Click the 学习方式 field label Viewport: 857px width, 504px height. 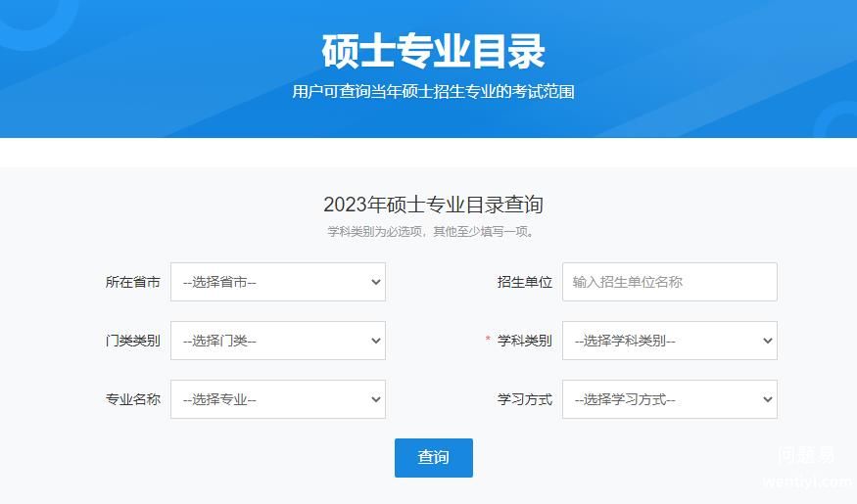click(525, 399)
